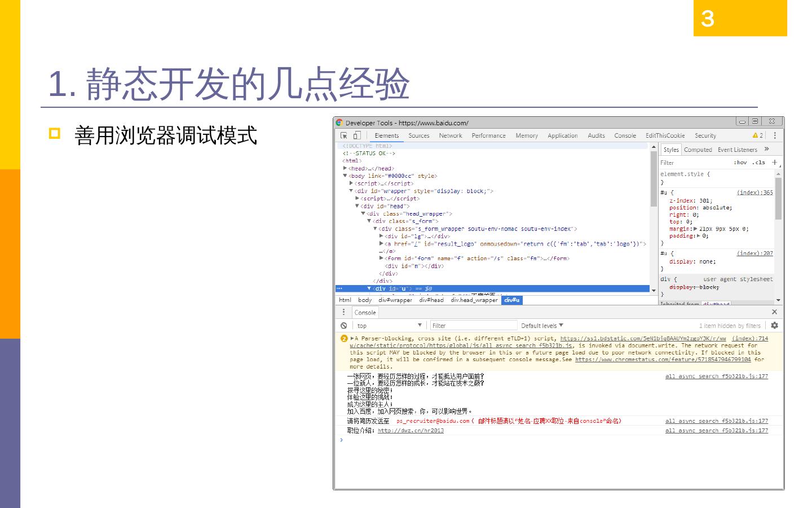
Task: Toggle the .cls element classes panel
Action: coord(758,163)
